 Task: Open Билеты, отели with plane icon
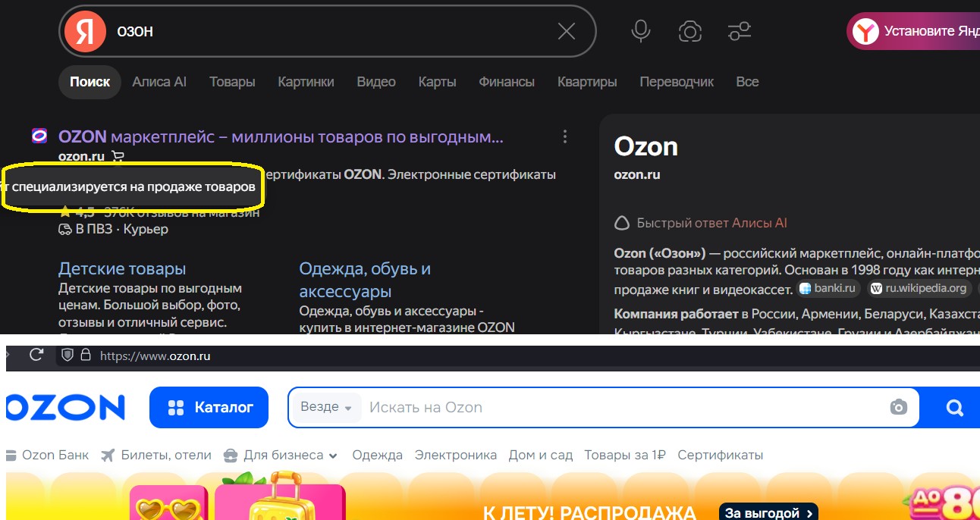[x=155, y=455]
